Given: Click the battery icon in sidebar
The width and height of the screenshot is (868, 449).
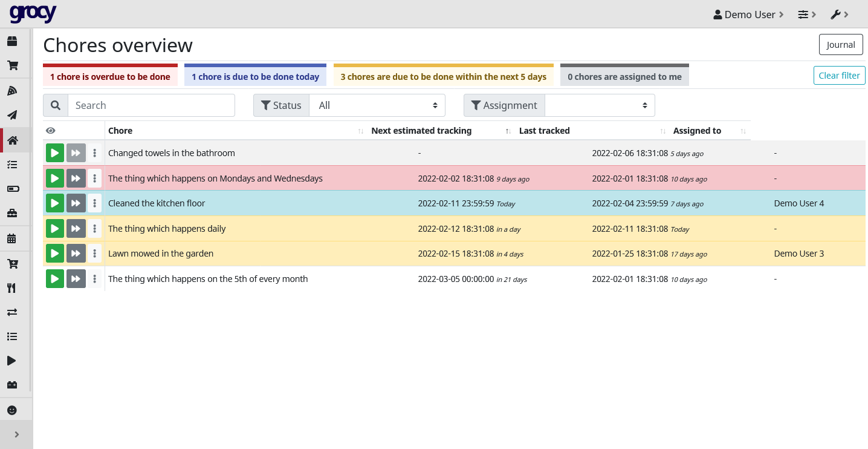Looking at the screenshot, I should coord(11,189).
